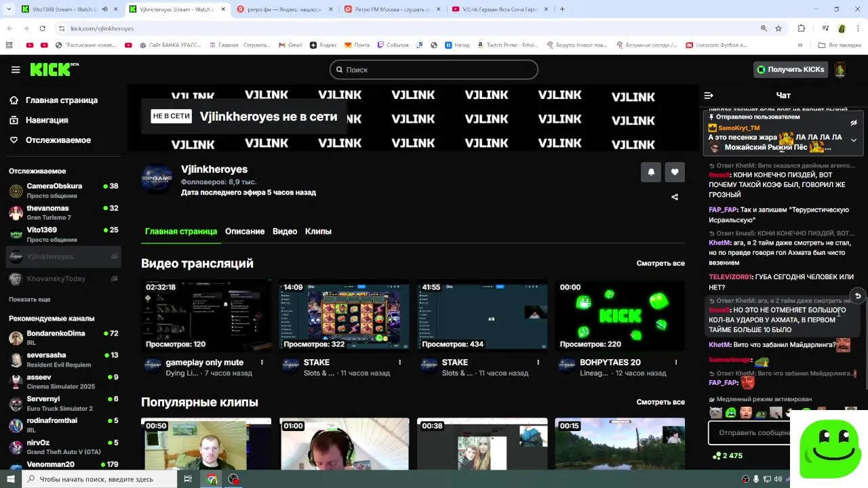
Task: Switch to the Клипы tab
Action: (318, 231)
